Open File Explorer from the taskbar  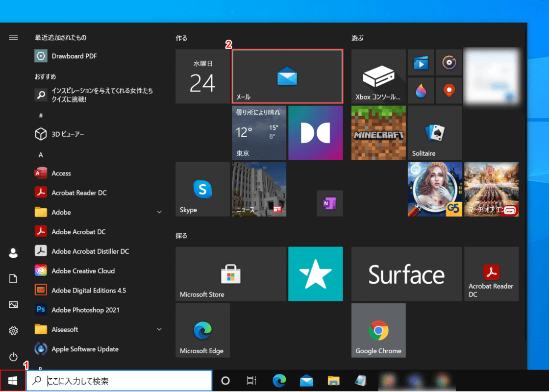[x=334, y=380]
